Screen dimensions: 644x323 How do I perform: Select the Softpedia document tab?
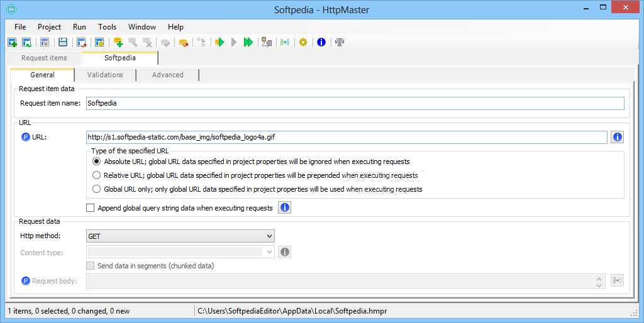(x=119, y=58)
